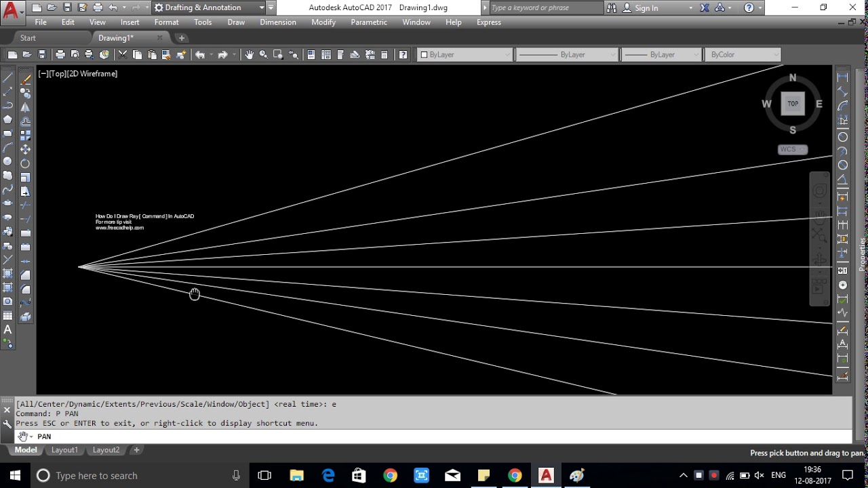Click the N compass direction on ViewCube
Screen dimensions: 868x488
[x=793, y=78]
